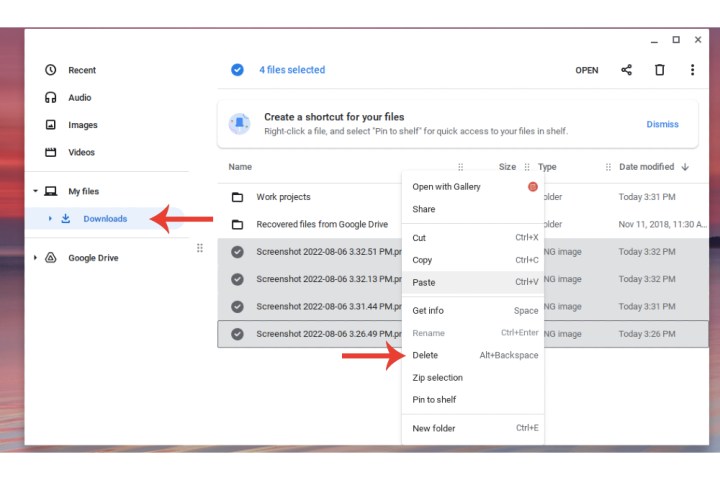The width and height of the screenshot is (720, 480).
Task: Open Audio in sidebar
Action: click(79, 97)
